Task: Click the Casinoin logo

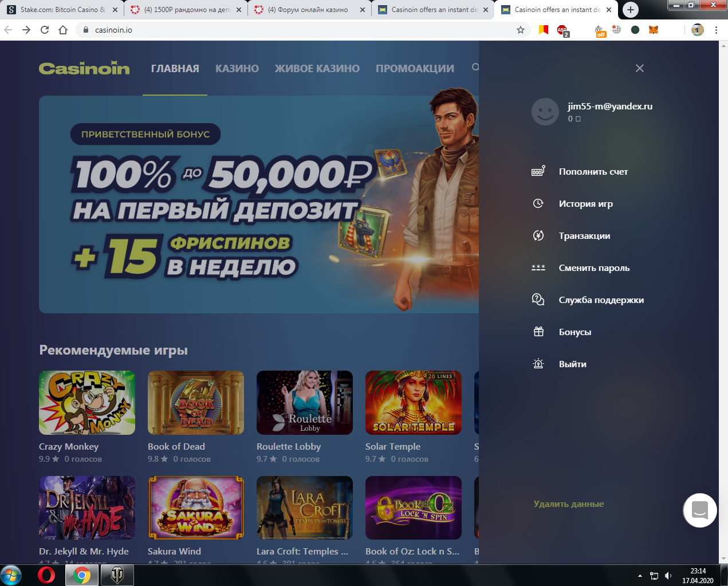Action: click(x=84, y=68)
